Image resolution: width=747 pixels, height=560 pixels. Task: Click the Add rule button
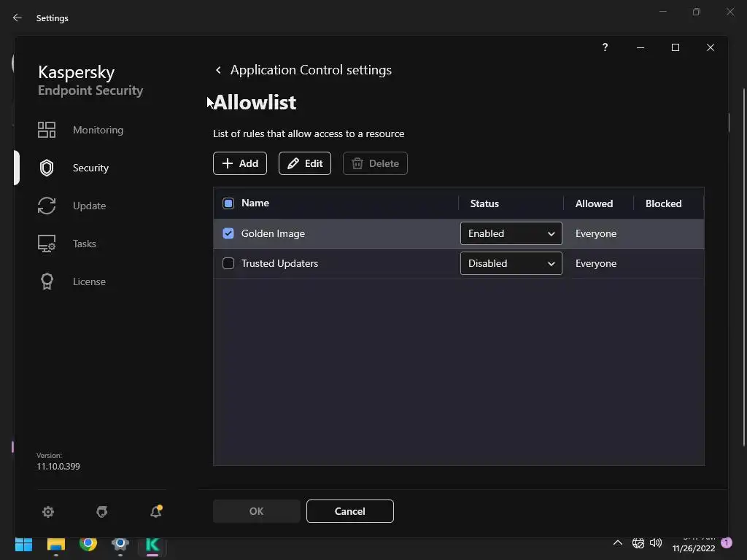point(239,163)
